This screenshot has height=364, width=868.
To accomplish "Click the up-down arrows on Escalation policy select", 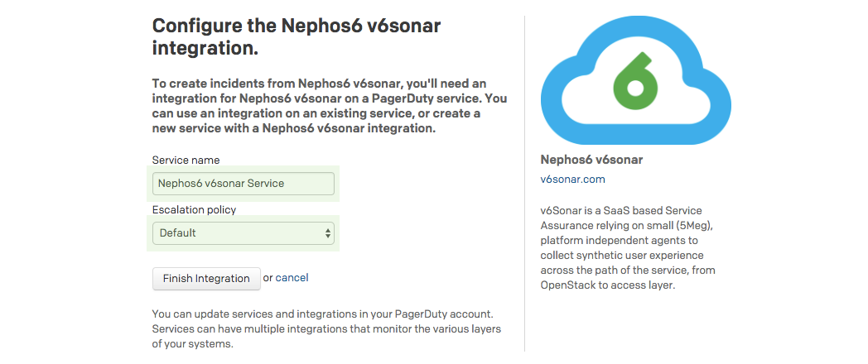I will coord(328,233).
